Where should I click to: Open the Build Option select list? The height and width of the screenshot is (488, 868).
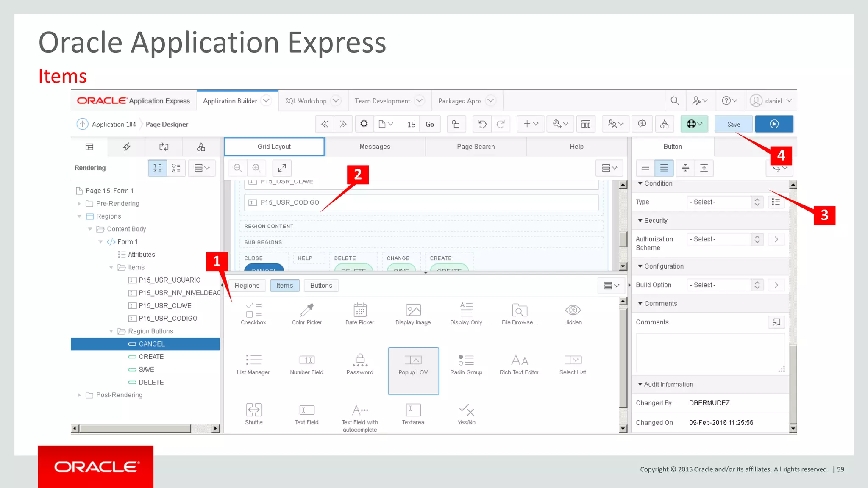[x=725, y=285]
